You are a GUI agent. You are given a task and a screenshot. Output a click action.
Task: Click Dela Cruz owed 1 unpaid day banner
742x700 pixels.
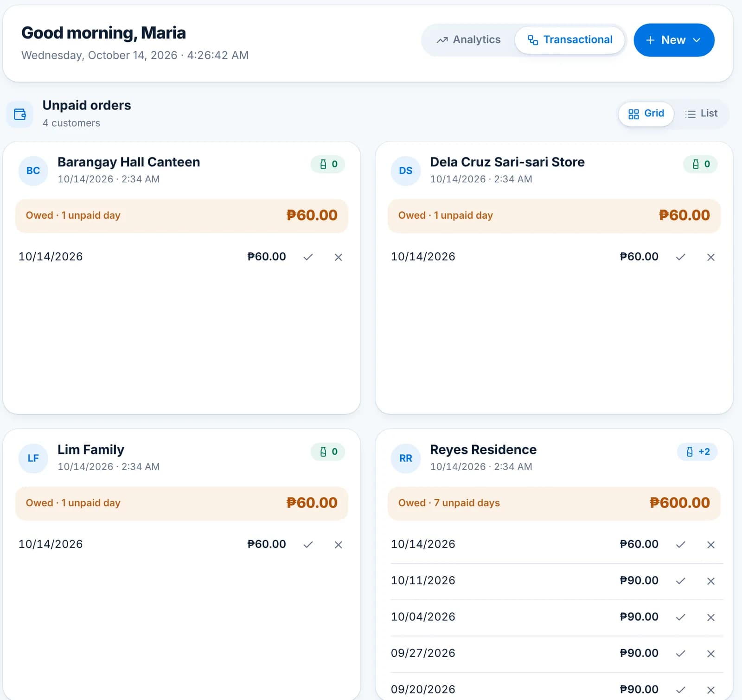[554, 216]
